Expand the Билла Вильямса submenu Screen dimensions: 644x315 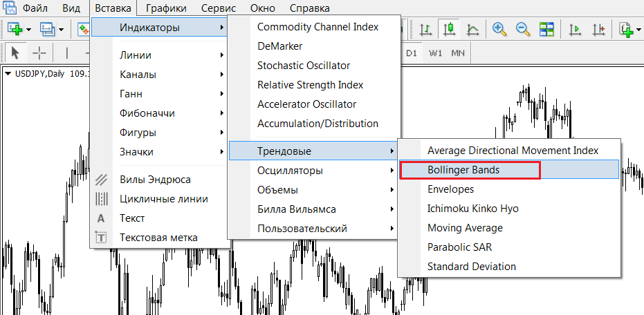click(313, 209)
